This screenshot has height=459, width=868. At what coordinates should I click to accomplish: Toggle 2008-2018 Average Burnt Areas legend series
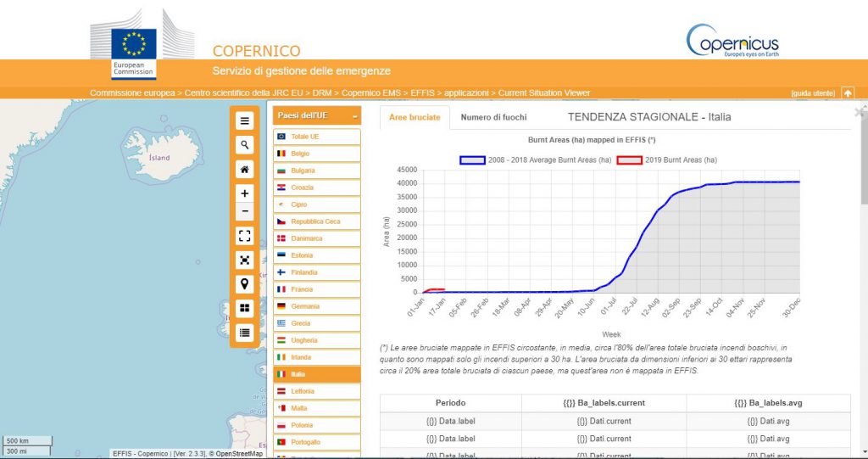[x=535, y=160]
